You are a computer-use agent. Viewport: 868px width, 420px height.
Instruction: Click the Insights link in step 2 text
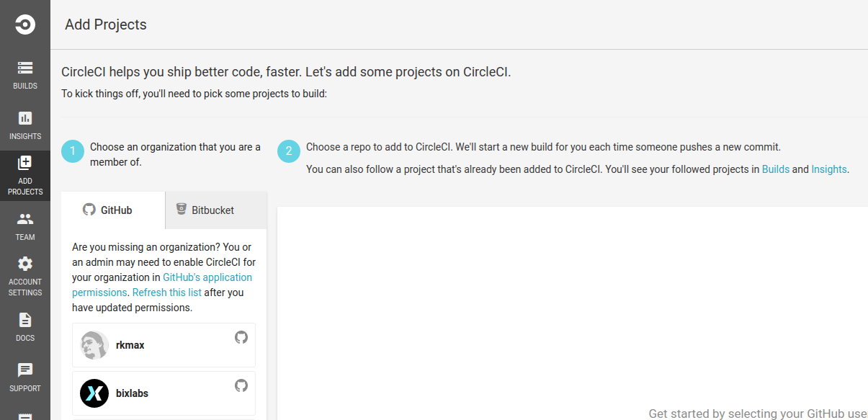(x=828, y=169)
